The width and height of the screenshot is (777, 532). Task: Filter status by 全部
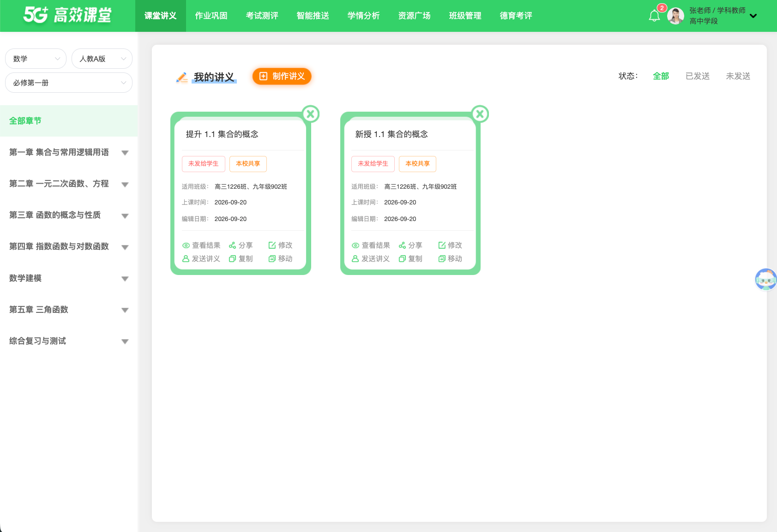(x=661, y=76)
